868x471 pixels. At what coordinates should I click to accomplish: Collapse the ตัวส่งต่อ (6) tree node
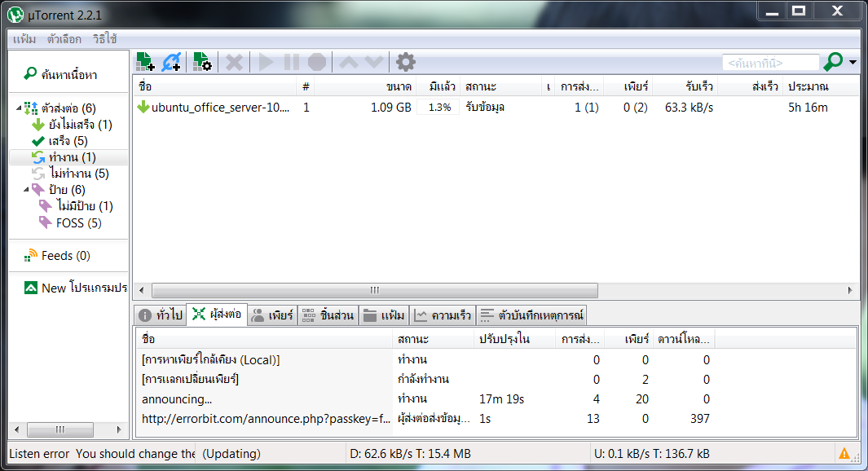click(19, 108)
